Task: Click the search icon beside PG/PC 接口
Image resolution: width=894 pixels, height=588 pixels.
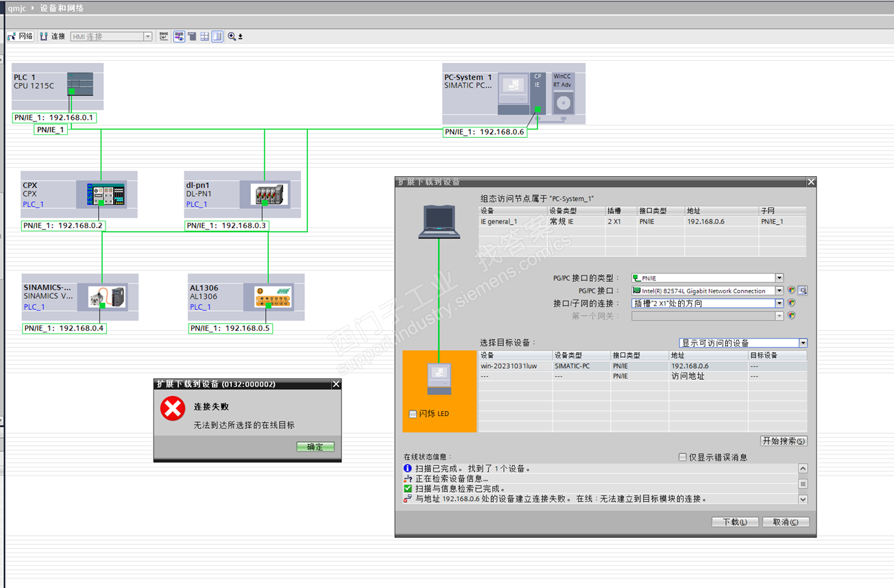Action: tap(802, 291)
